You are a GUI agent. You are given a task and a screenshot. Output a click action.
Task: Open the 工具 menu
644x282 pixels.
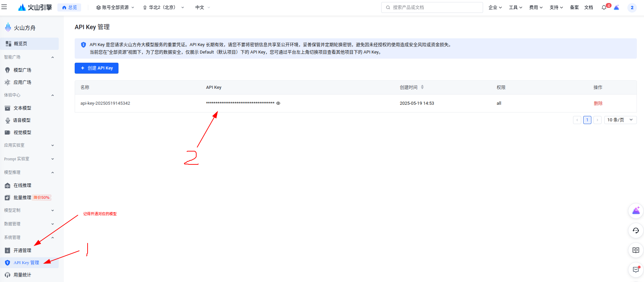coord(515,7)
